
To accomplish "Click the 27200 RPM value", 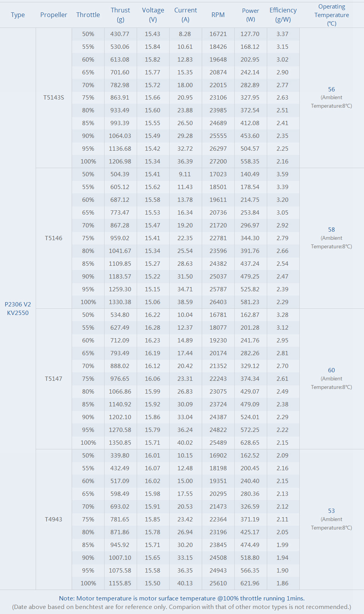I will point(218,162).
